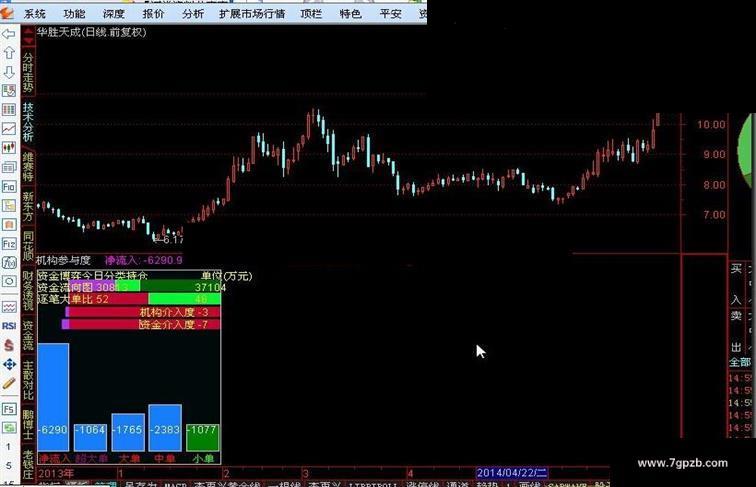Click the 买入 button on right panel

736,284
